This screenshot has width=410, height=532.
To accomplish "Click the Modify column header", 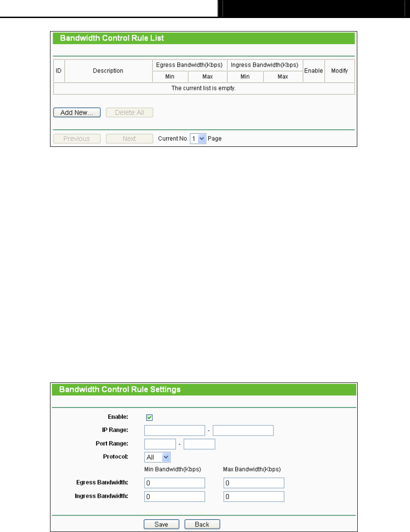I will (x=339, y=71).
